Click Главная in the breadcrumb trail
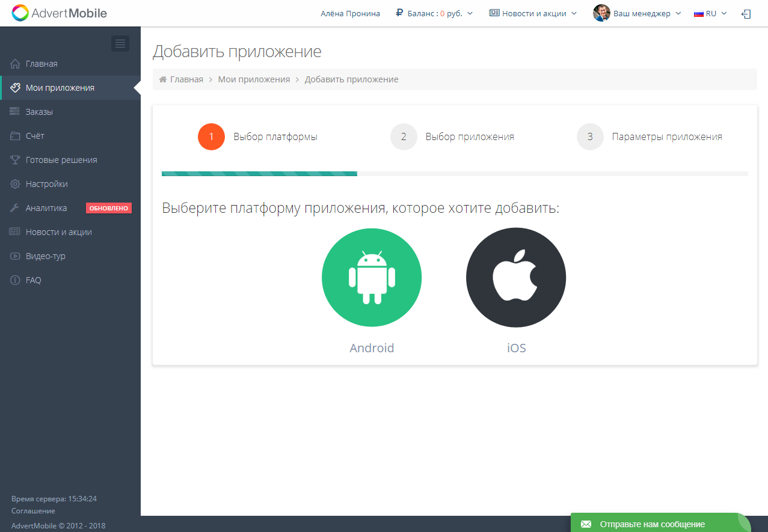 [x=186, y=79]
